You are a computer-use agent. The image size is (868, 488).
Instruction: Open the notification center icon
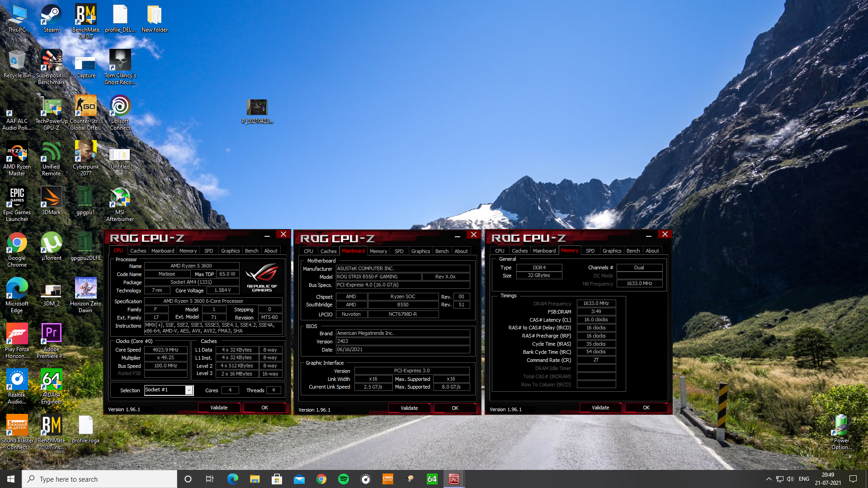853,479
